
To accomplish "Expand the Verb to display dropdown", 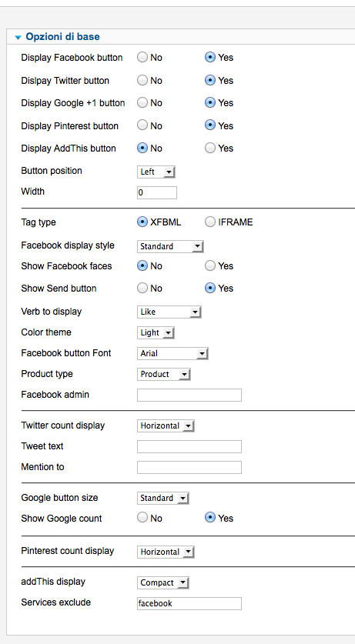I will (x=169, y=312).
